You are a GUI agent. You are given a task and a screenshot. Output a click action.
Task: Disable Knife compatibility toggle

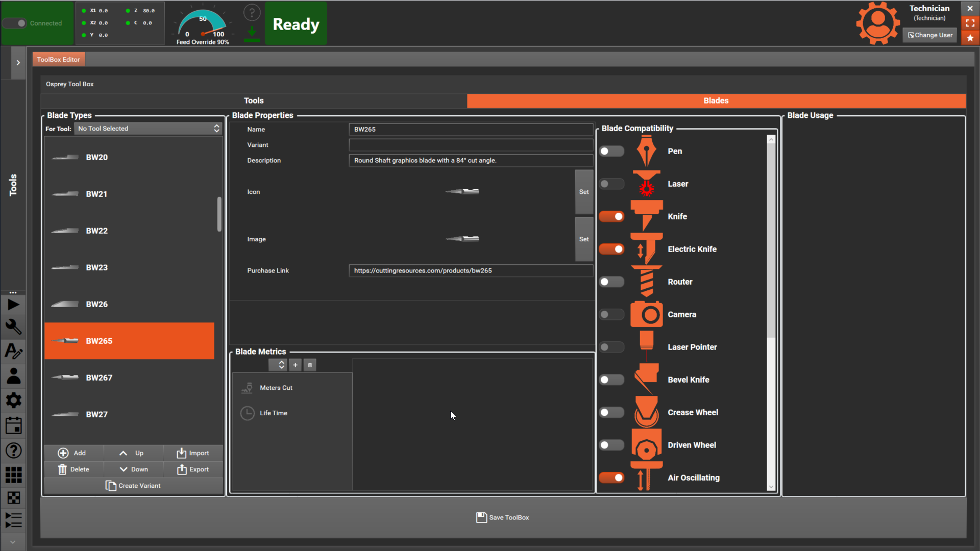pyautogui.click(x=611, y=216)
